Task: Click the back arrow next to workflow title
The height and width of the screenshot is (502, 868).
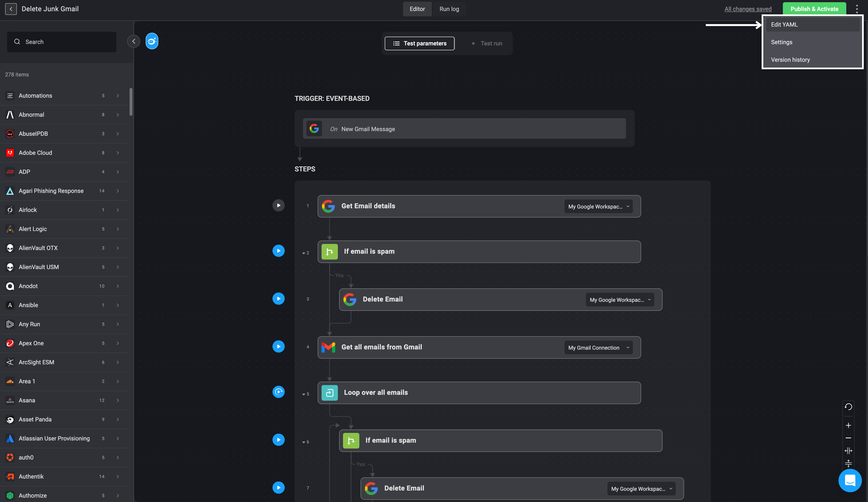Action: 11,9
